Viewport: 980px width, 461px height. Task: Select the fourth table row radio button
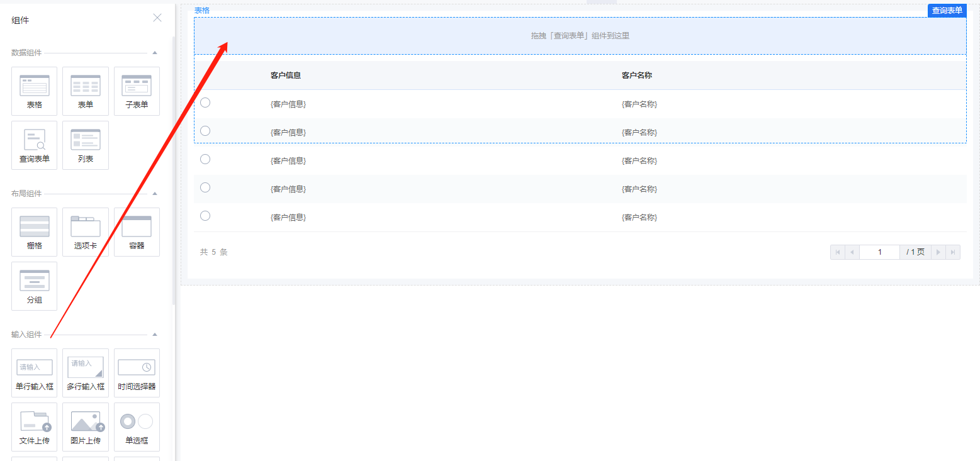[x=205, y=187]
